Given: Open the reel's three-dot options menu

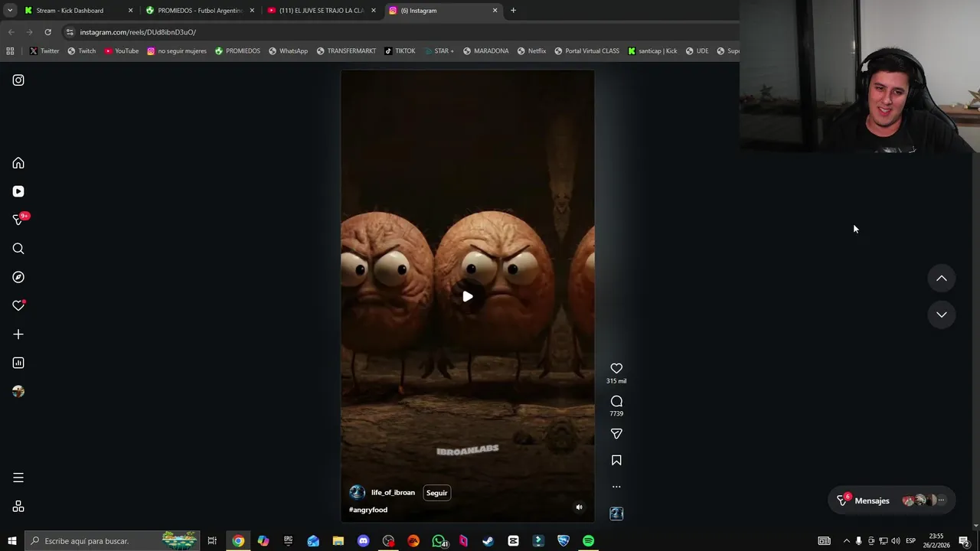Looking at the screenshot, I should [616, 487].
